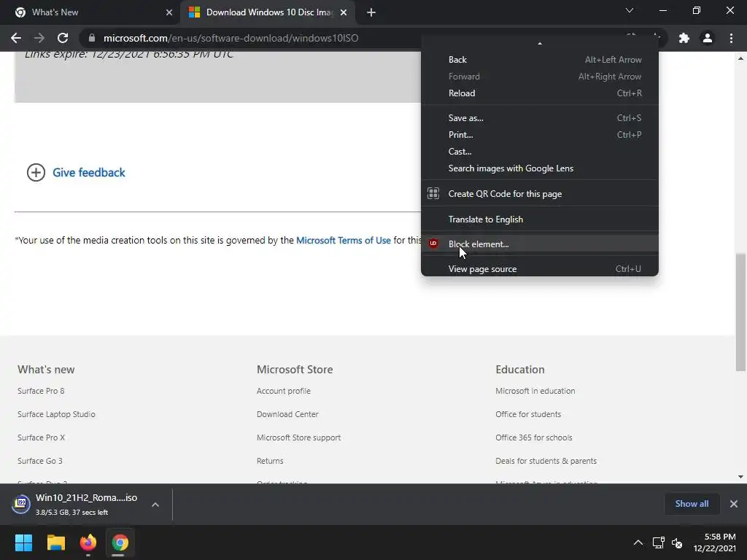Select Reload in context menu

pyautogui.click(x=540, y=93)
